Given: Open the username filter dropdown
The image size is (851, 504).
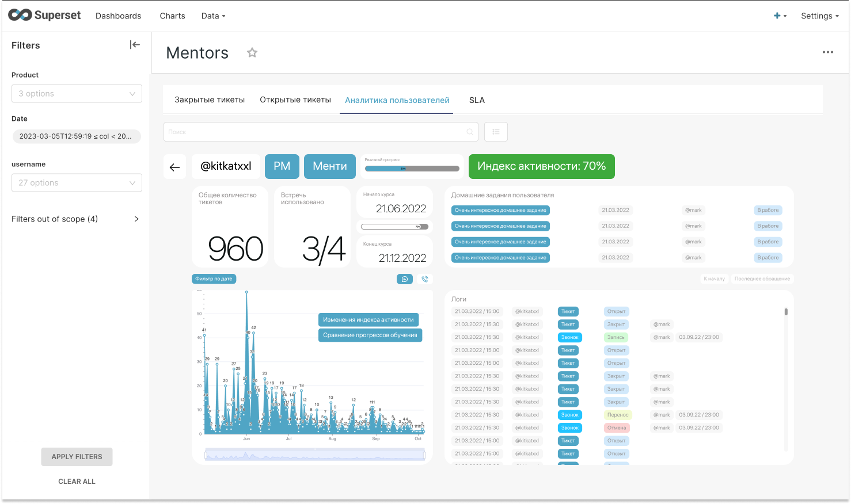Looking at the screenshot, I should (77, 183).
